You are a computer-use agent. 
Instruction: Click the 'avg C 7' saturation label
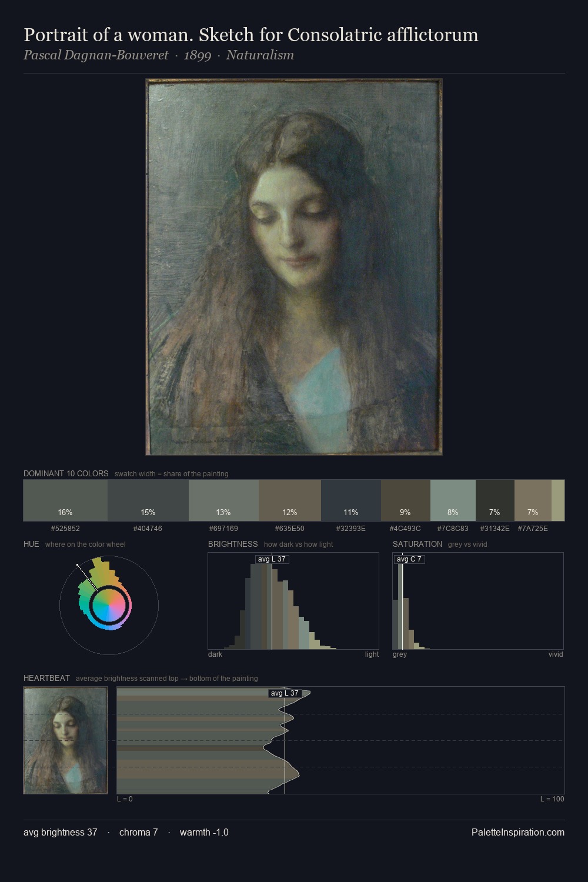[409, 559]
